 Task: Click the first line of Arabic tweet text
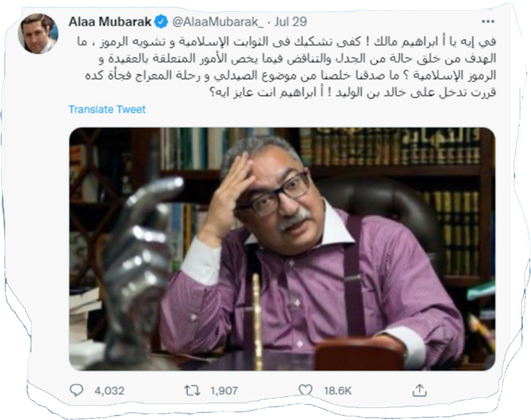pyautogui.click(x=287, y=42)
